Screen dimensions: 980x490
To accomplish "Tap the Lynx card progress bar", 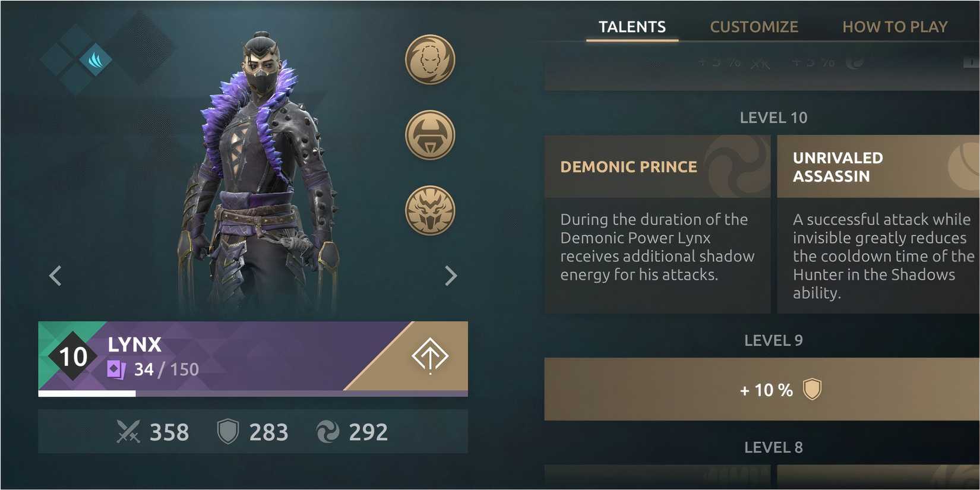I will (x=253, y=393).
